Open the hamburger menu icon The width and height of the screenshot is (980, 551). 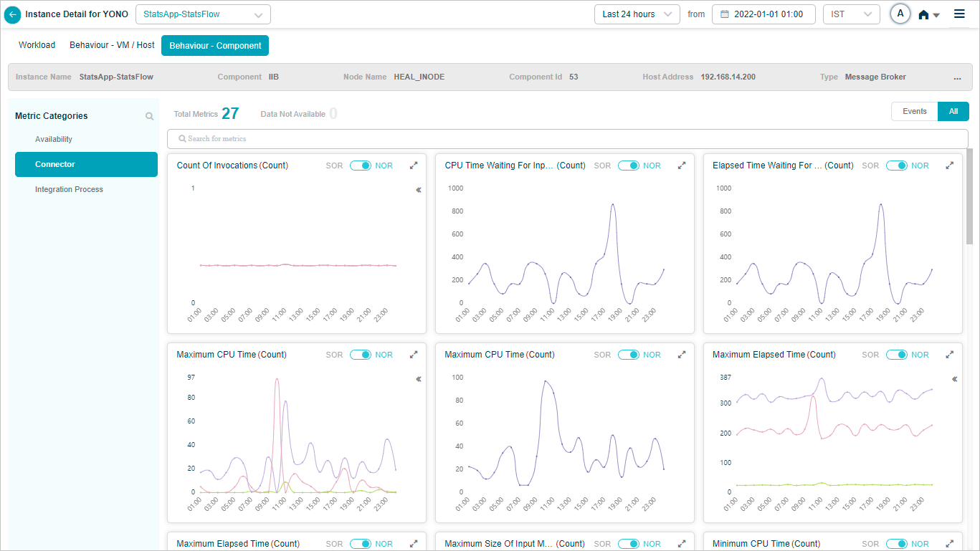coord(959,14)
